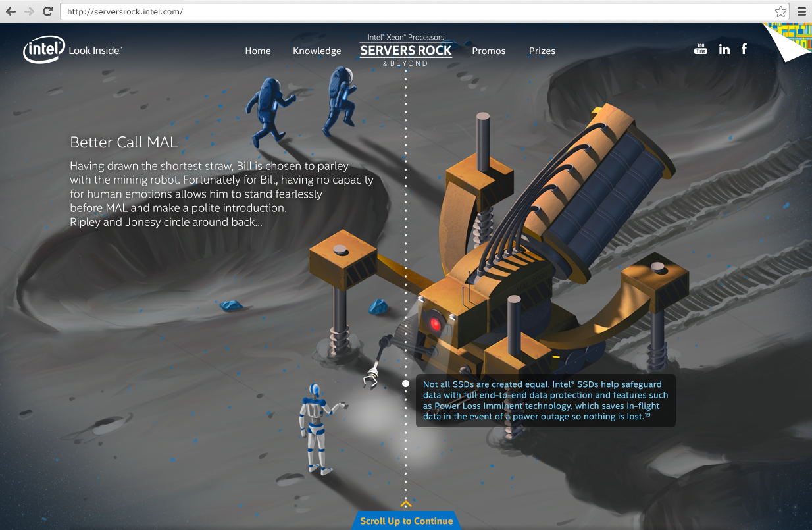812x530 pixels.
Task: Click the browser forward arrow
Action: [30, 11]
